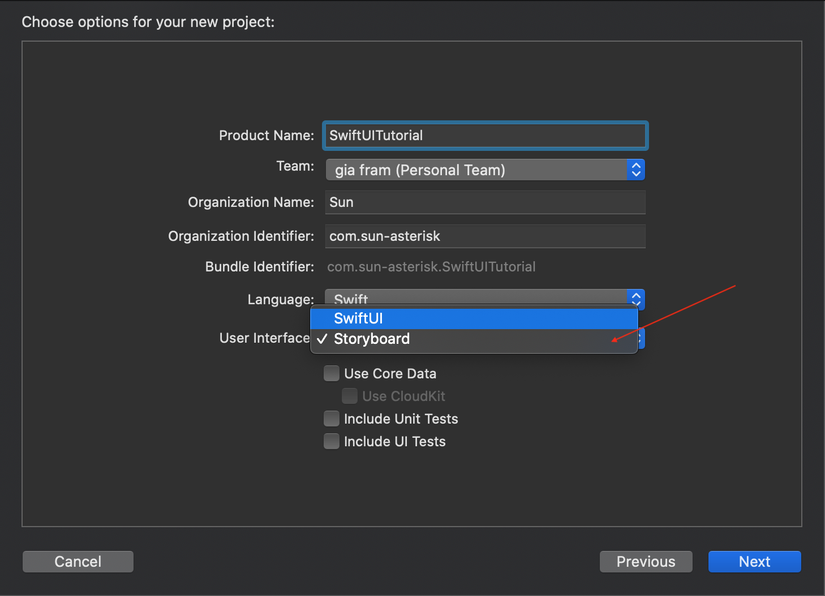Click the Storyboard checkmark icon

(x=321, y=339)
